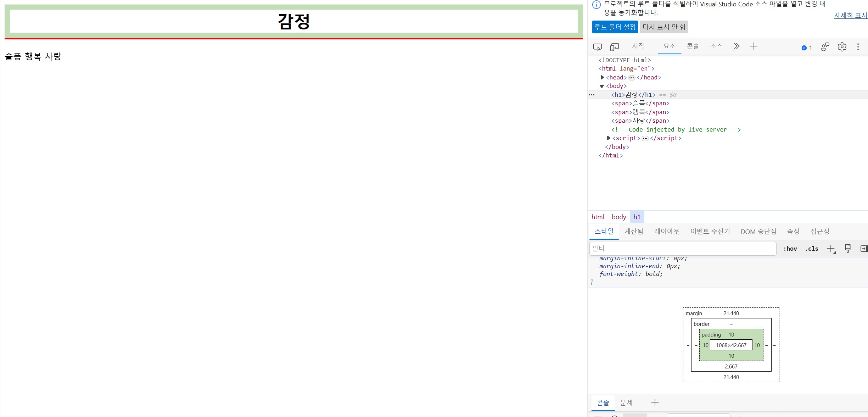Expand the head ellipsis badge

click(x=632, y=78)
